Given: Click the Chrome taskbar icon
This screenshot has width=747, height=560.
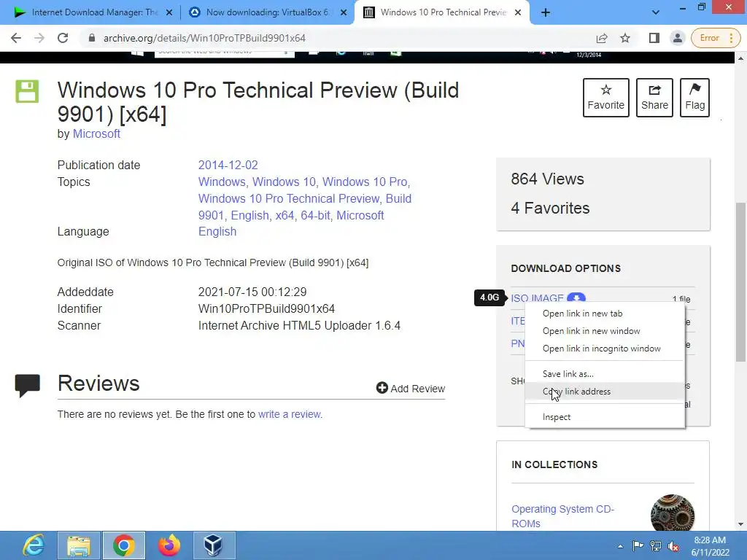Looking at the screenshot, I should click(124, 545).
